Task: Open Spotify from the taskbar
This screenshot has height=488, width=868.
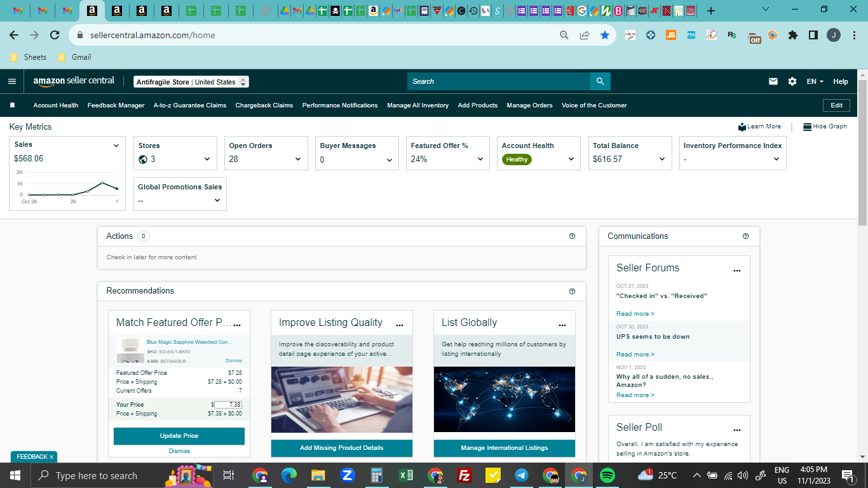Action: pyautogui.click(x=607, y=475)
